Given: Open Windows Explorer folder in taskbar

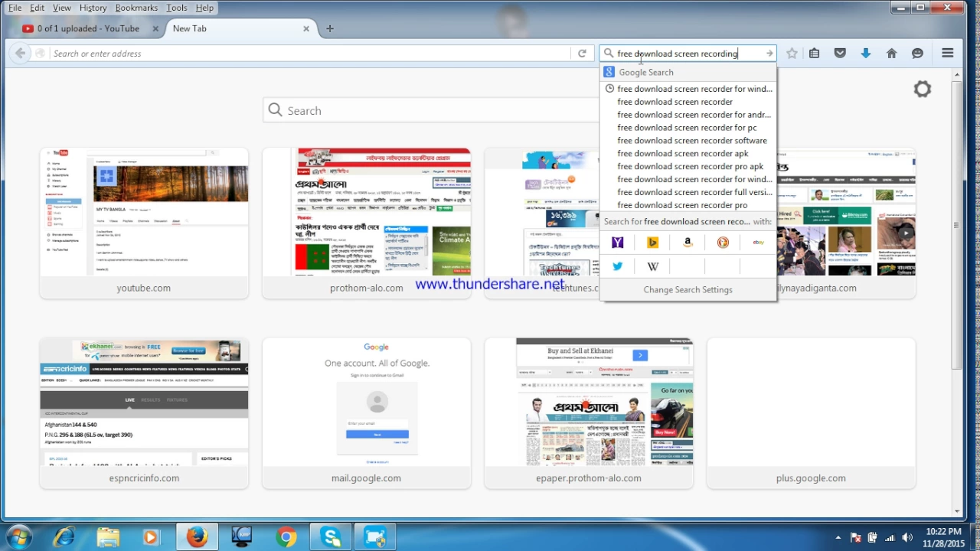Looking at the screenshot, I should pyautogui.click(x=109, y=537).
